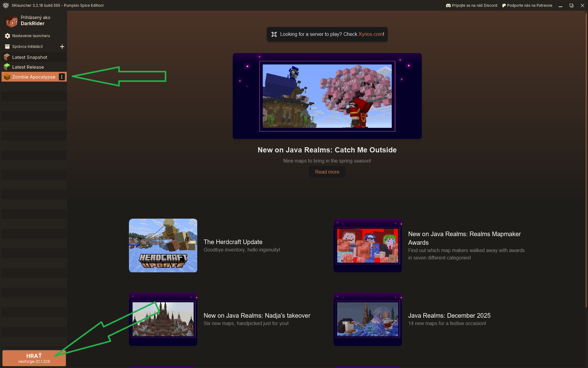The image size is (588, 368).
Task: Click Read more under Catch Me Outside
Action: [327, 172]
